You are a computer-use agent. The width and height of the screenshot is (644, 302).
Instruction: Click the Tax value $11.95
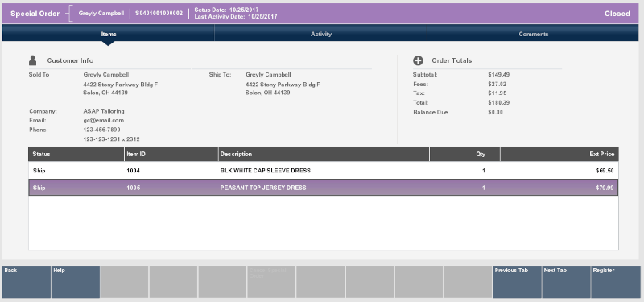point(497,93)
